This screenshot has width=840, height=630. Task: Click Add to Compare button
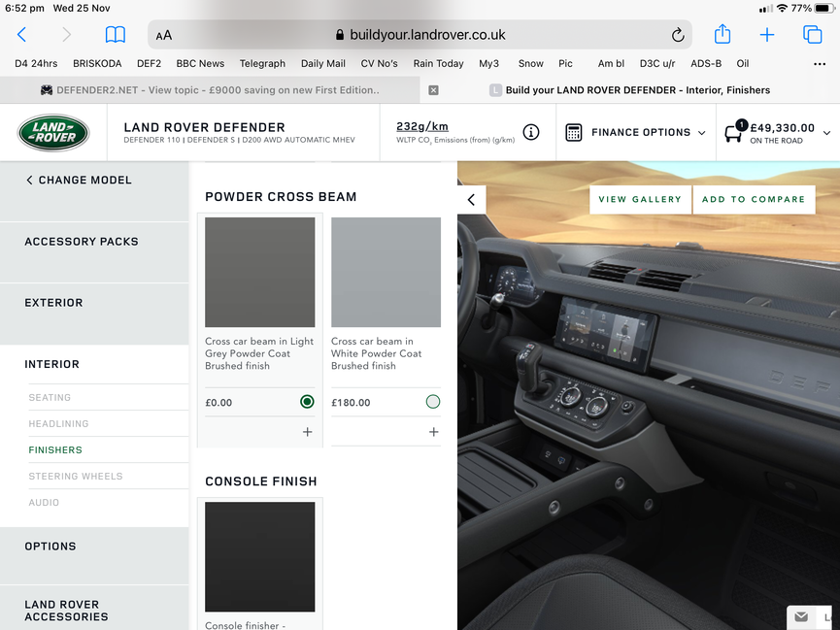(x=754, y=199)
